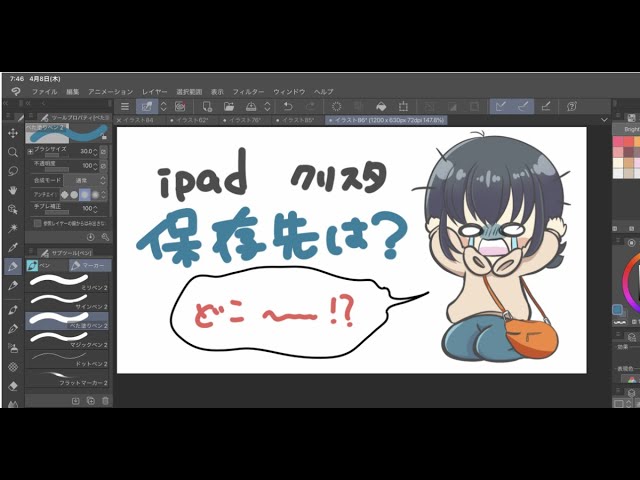Select the マーカー sub tool group tab
Screen dimensions: 640x480
coord(90,266)
